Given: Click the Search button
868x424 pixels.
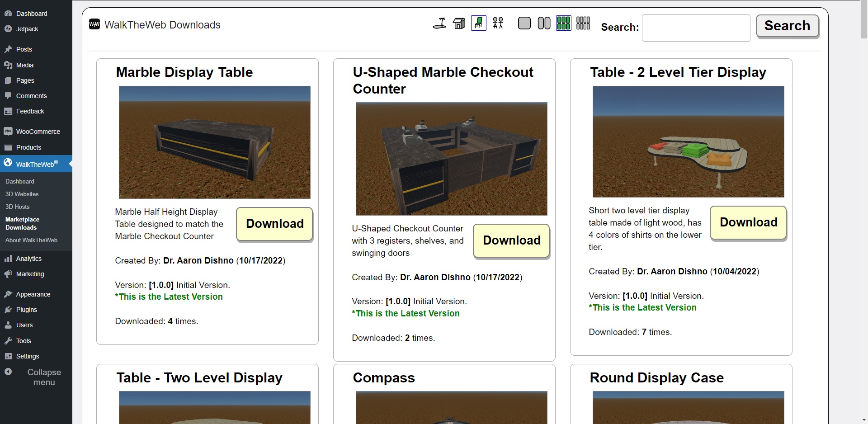Looking at the screenshot, I should [787, 26].
